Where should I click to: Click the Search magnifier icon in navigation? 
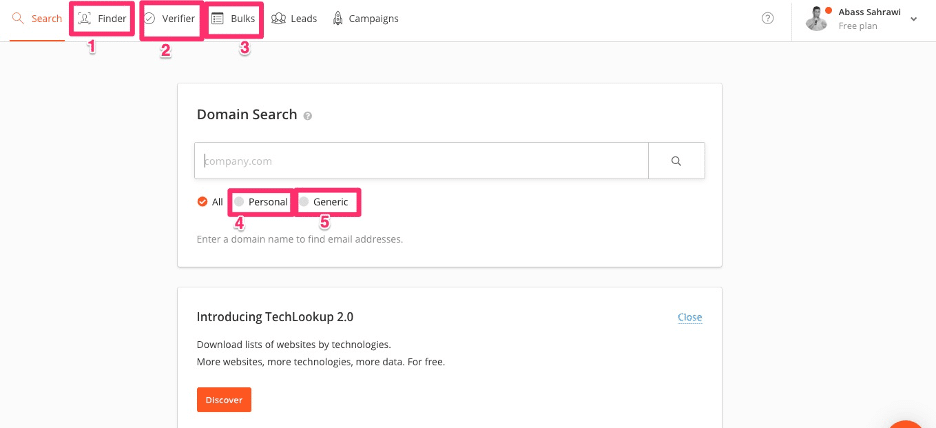pos(18,19)
